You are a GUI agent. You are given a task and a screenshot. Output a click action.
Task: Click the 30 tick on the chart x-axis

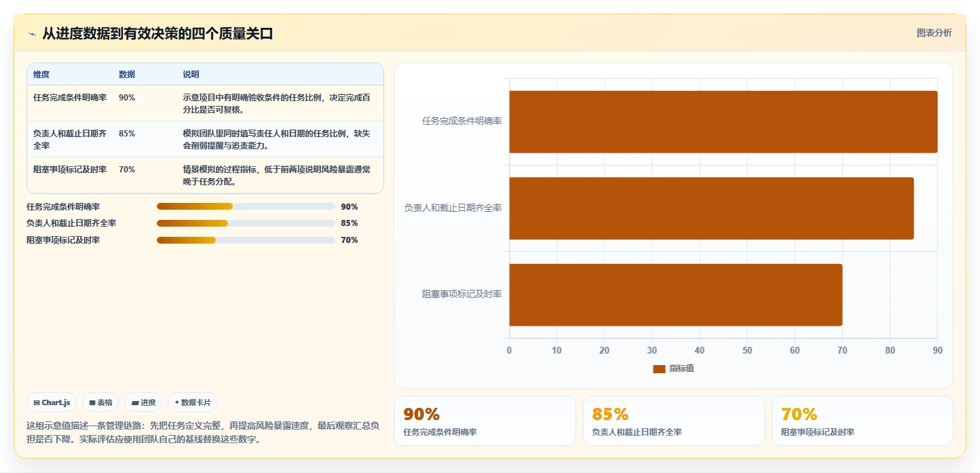pyautogui.click(x=652, y=351)
